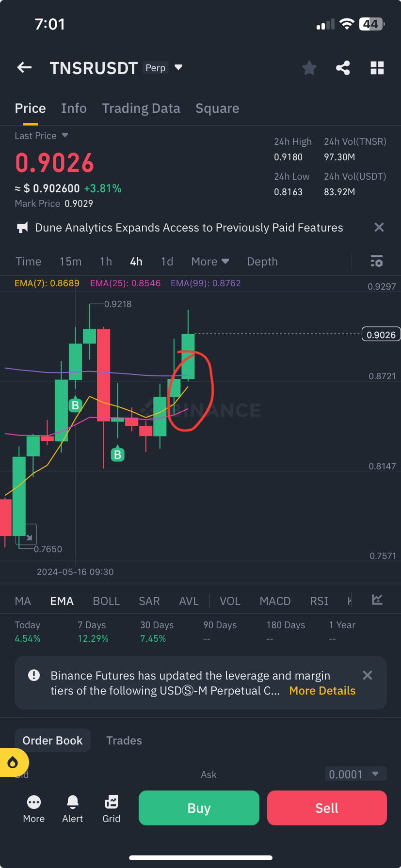
Task: Switch to the Trades tab
Action: pos(124,740)
